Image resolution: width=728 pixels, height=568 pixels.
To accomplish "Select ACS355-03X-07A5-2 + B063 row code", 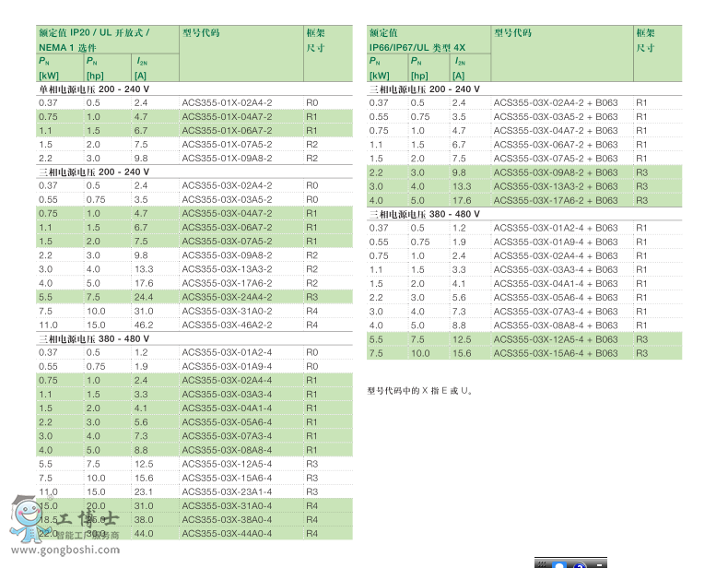I will [x=556, y=159].
